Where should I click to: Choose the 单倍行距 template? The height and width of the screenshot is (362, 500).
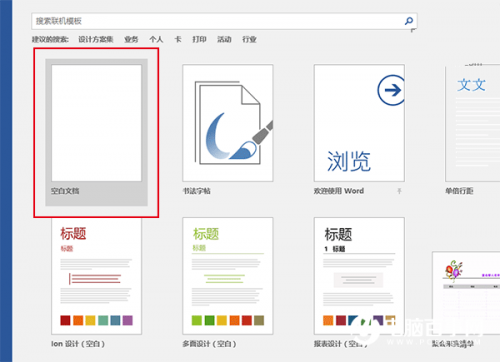tap(472, 123)
